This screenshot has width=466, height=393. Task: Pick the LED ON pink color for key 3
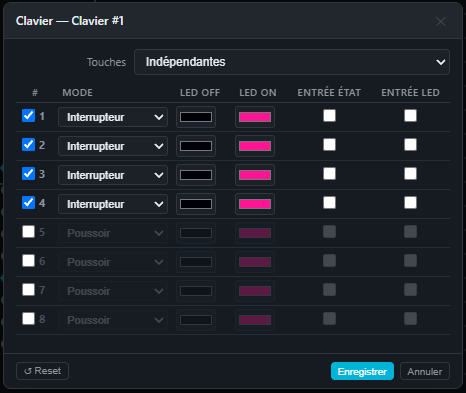pos(255,175)
